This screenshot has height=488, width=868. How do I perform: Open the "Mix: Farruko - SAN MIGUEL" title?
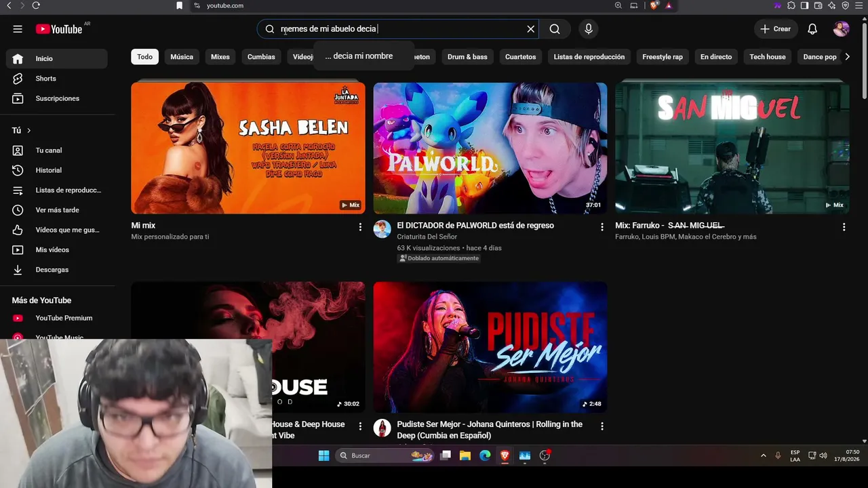(670, 225)
